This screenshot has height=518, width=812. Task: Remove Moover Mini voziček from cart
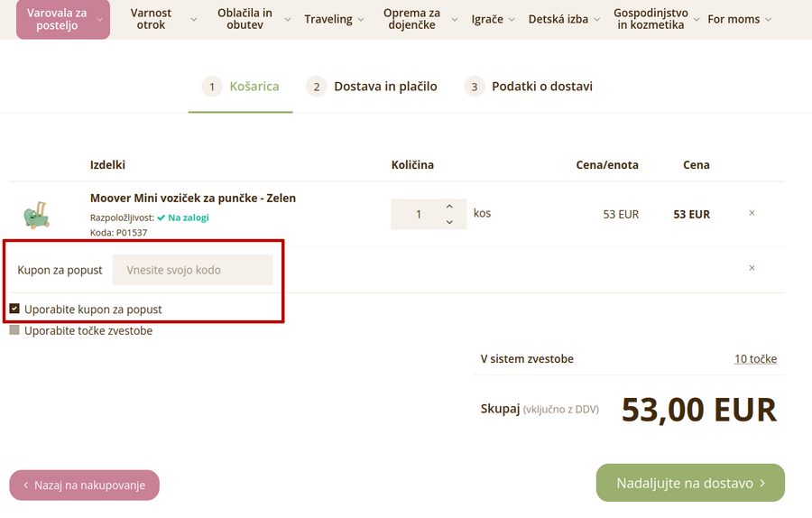(x=752, y=214)
